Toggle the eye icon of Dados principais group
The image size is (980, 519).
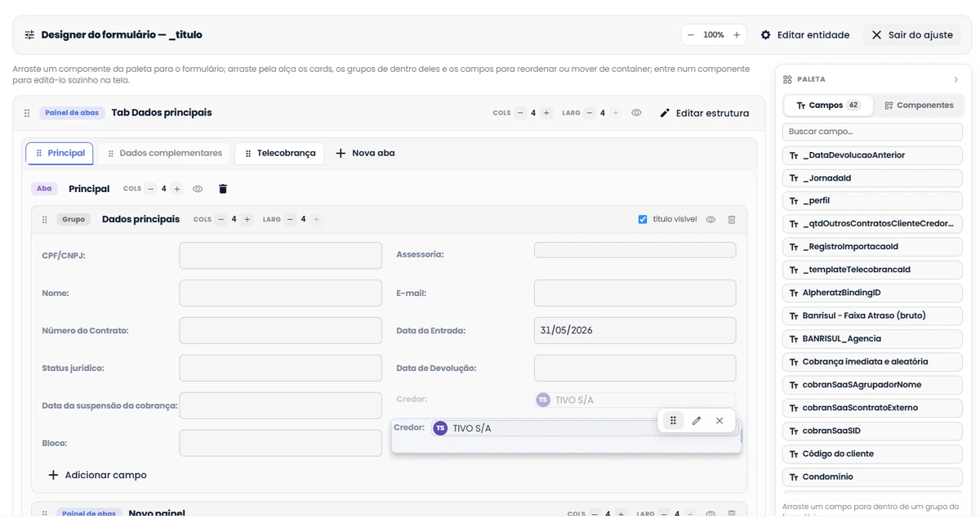click(710, 220)
